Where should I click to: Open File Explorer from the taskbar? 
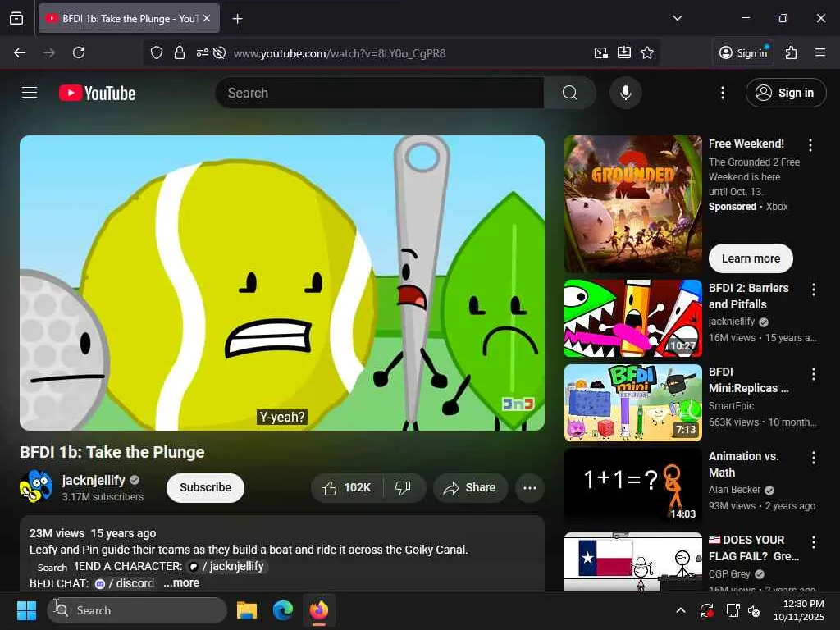tap(247, 610)
